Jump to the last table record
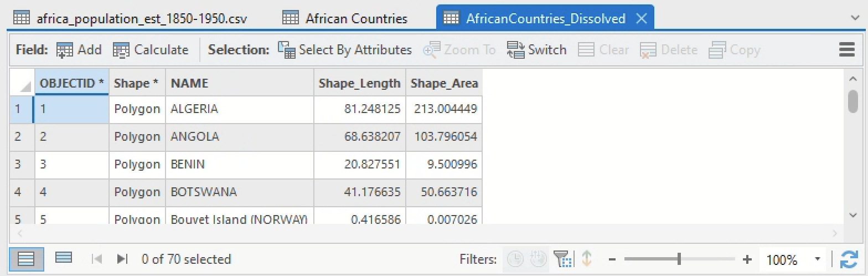868x276 pixels. (x=122, y=259)
